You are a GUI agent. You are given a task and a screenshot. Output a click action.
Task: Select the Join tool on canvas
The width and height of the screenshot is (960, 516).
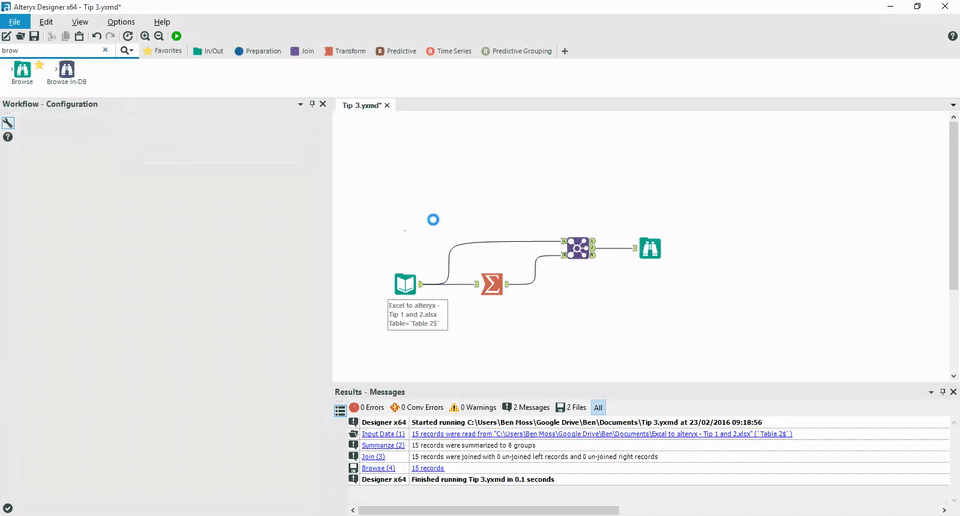[578, 248]
